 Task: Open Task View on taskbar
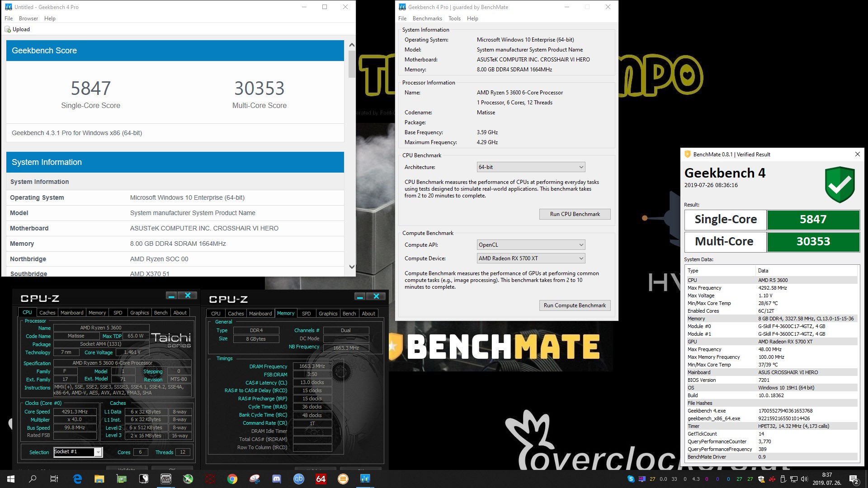click(x=54, y=479)
